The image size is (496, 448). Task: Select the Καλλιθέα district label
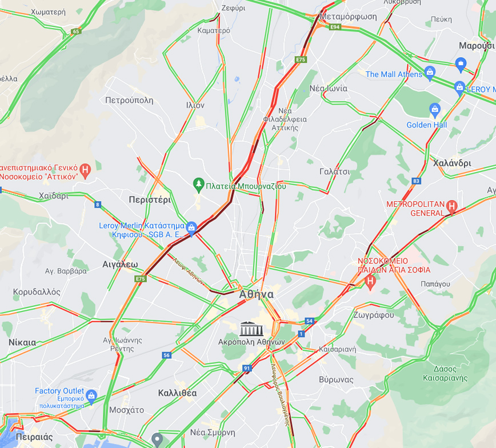(177, 393)
